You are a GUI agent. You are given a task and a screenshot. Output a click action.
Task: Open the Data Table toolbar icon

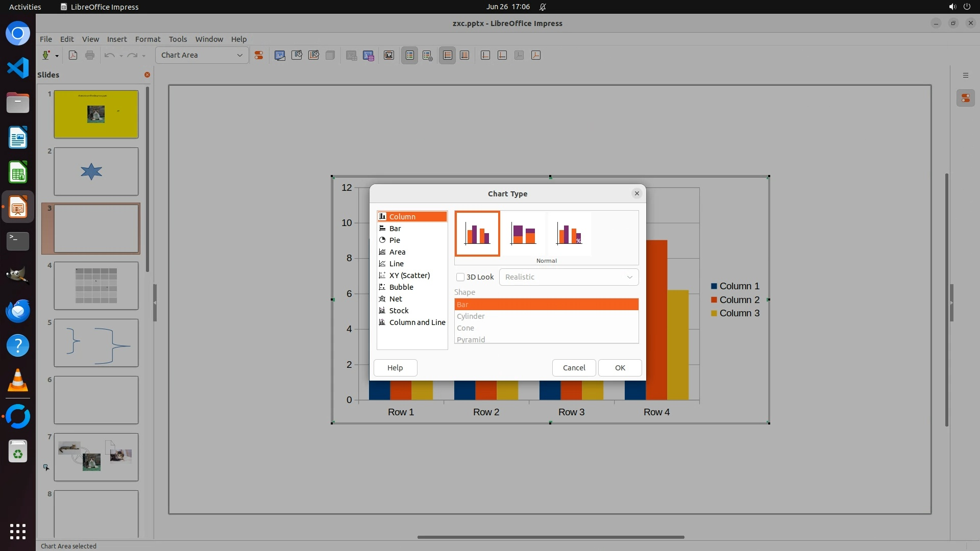(x=369, y=55)
